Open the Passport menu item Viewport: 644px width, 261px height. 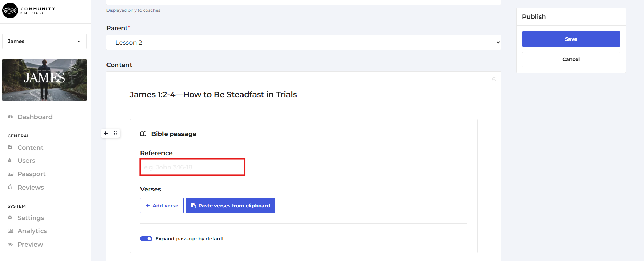(31, 174)
